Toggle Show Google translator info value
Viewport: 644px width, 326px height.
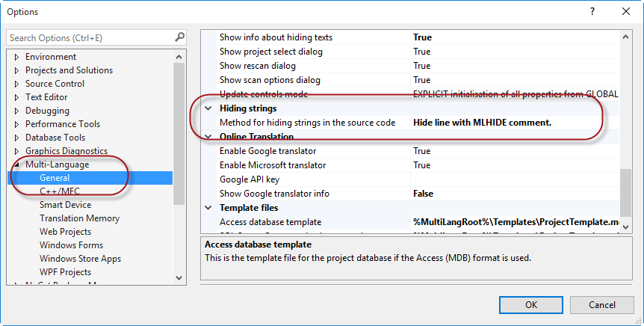pos(514,194)
